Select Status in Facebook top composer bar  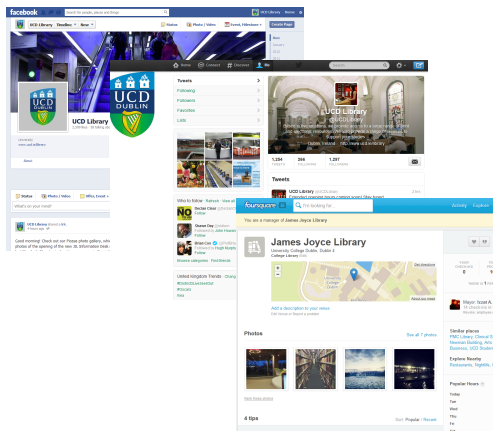pos(170,25)
